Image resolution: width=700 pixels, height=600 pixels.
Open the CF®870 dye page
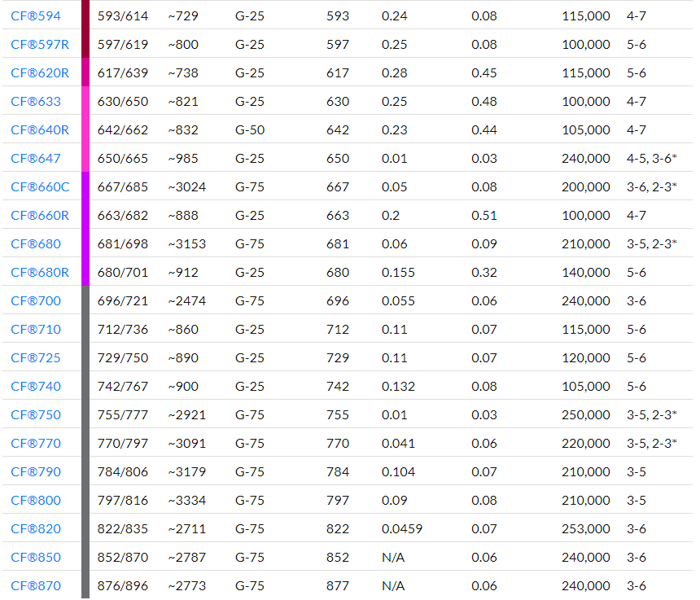coord(36,586)
